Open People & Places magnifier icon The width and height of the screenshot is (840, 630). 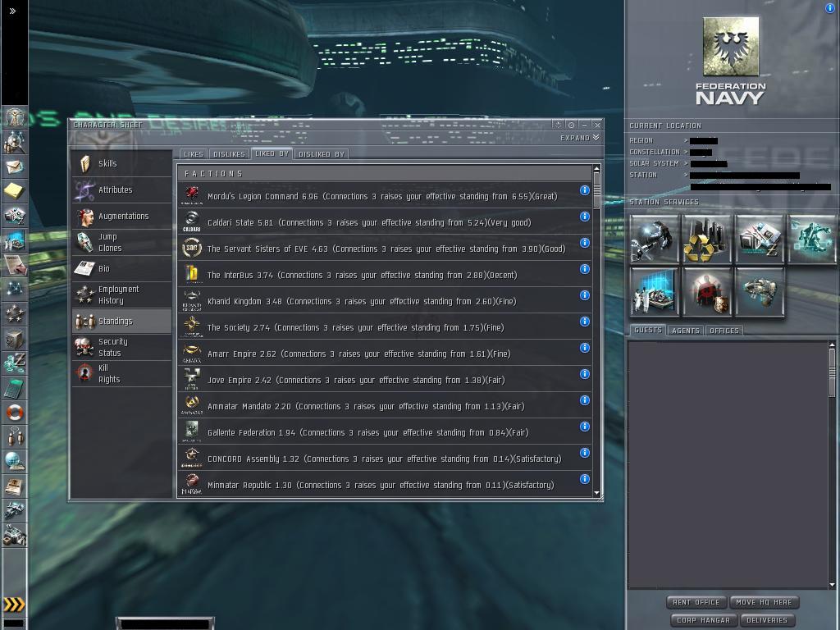pyautogui.click(x=15, y=141)
